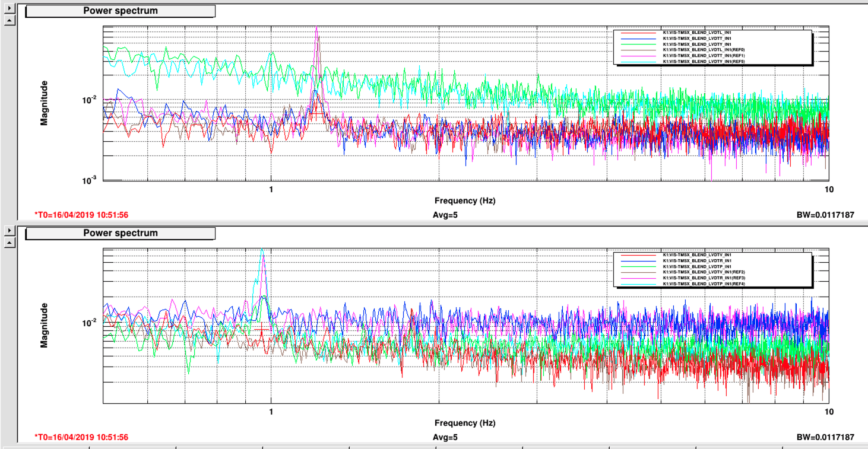Image resolution: width=868 pixels, height=449 pixels.
Task: Select legend entry K1:VIS-TMSX_BLEND_LVDTY_IN1
Action: pos(704,44)
